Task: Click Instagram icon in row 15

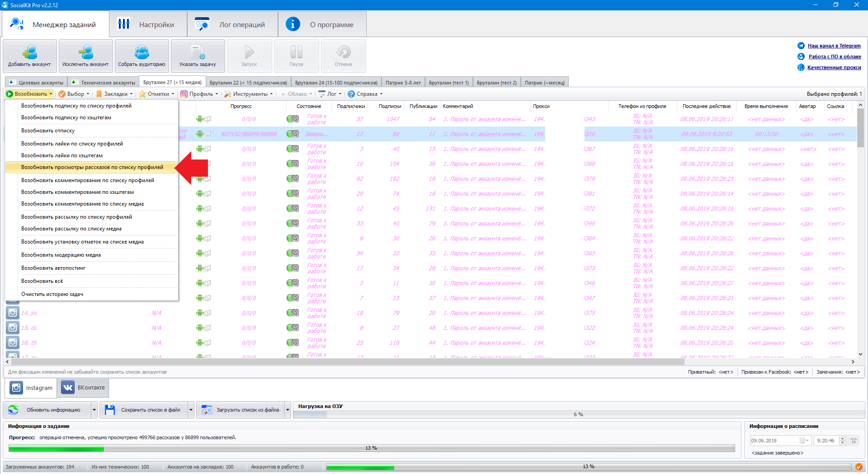Action: [13, 328]
